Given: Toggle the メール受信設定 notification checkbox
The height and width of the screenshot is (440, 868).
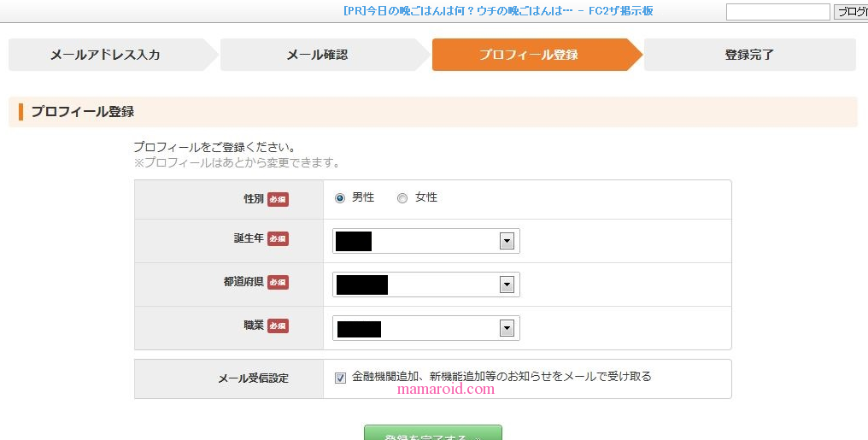Looking at the screenshot, I should pos(341,378).
